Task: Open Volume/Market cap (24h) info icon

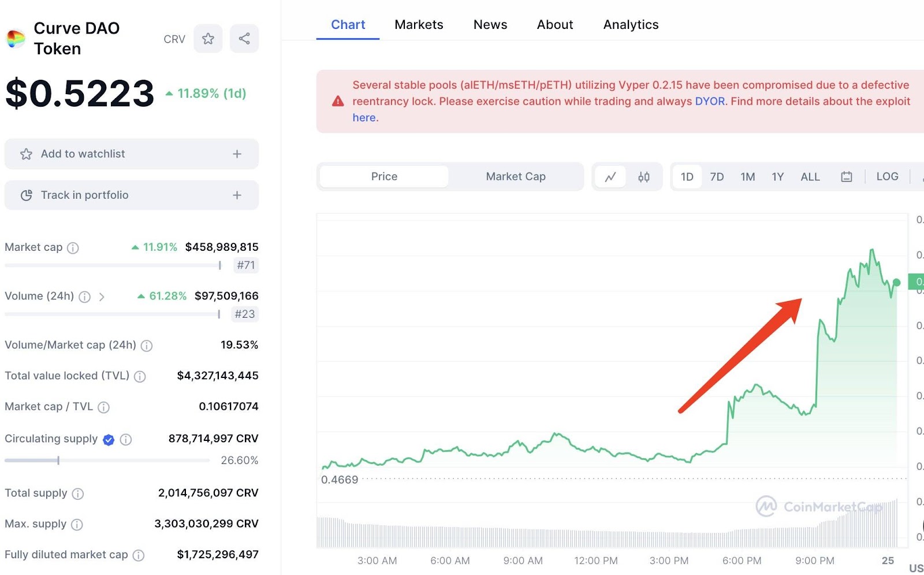Action: click(x=147, y=346)
